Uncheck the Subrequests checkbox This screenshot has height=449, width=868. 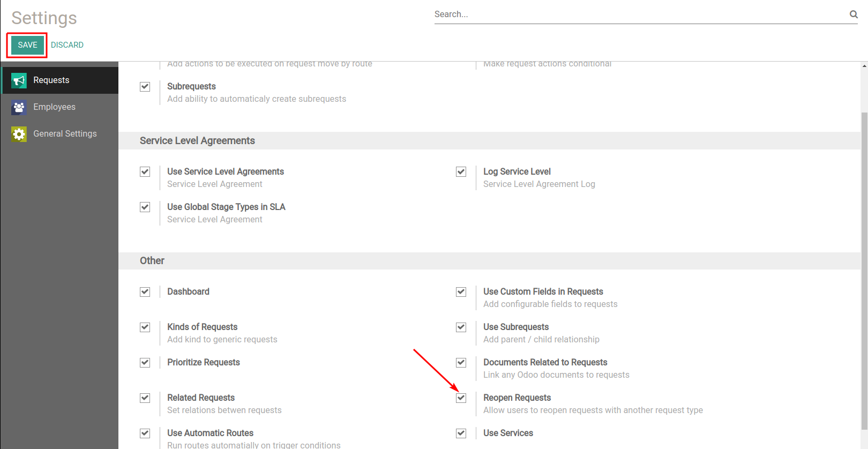(x=145, y=87)
